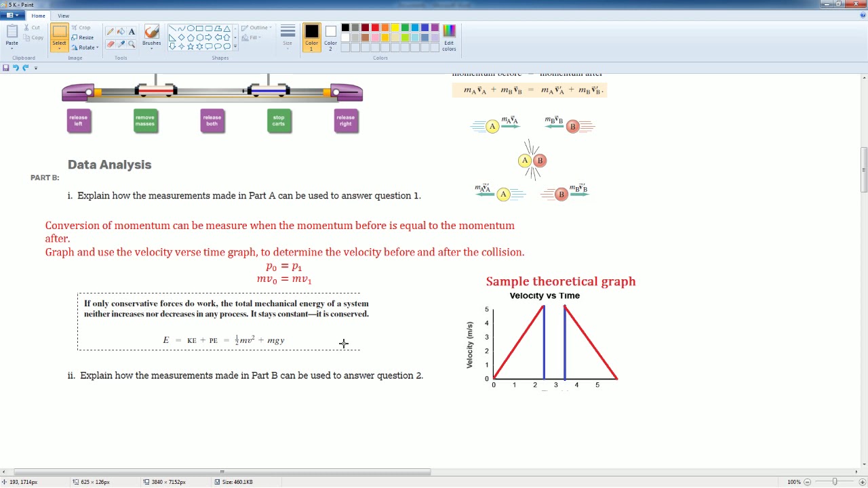This screenshot has height=488, width=868.
Task: Click the Save icon in quick access toolbar
Action: (5, 68)
